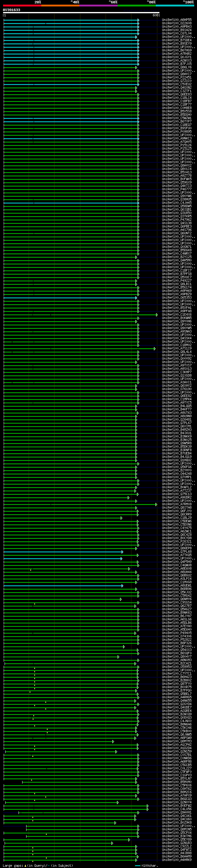Select hit label UniRef100_Q8AVI7
This screenshot has height=868, width=197.
coord(177,74)
